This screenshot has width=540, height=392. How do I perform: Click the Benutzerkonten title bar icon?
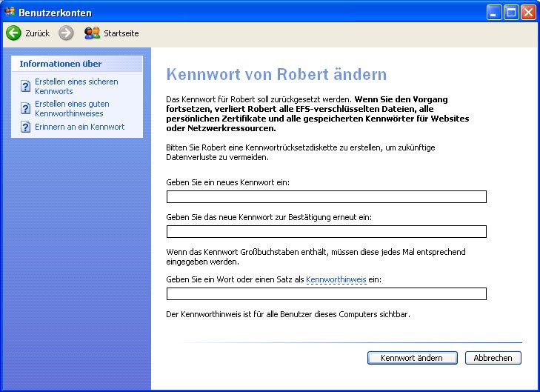[x=10, y=12]
